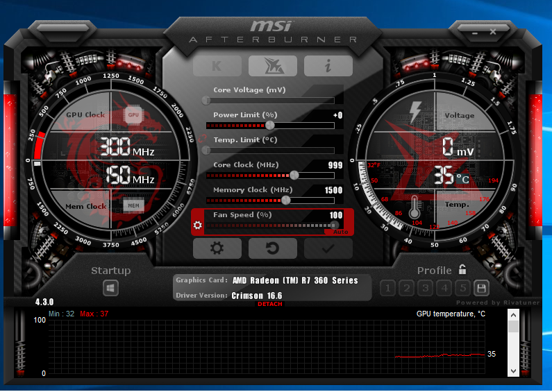This screenshot has width=552, height=392.
Task: Click the GPU chip icon in gauge
Action: click(133, 115)
